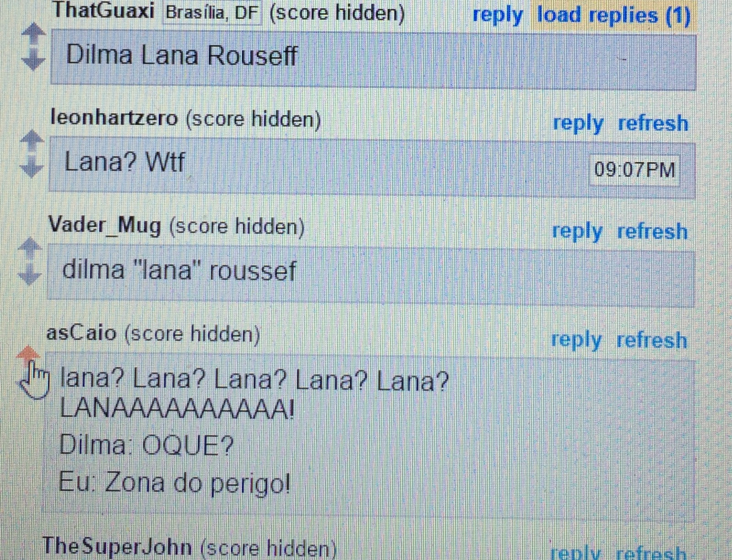Refresh leonhartzero's comment thread
Viewport: 732px width, 560px height.
(653, 124)
